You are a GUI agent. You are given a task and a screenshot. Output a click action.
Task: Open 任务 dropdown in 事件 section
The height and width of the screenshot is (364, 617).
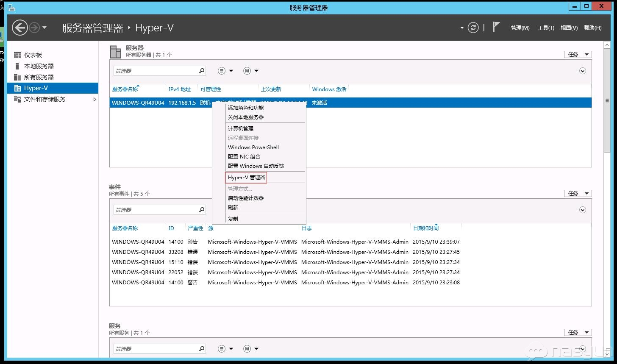click(578, 194)
